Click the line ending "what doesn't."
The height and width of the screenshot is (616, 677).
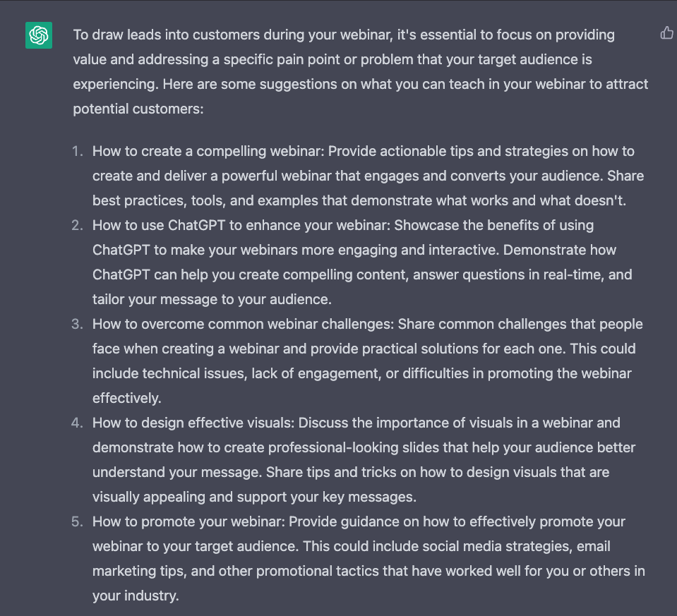tap(359, 200)
